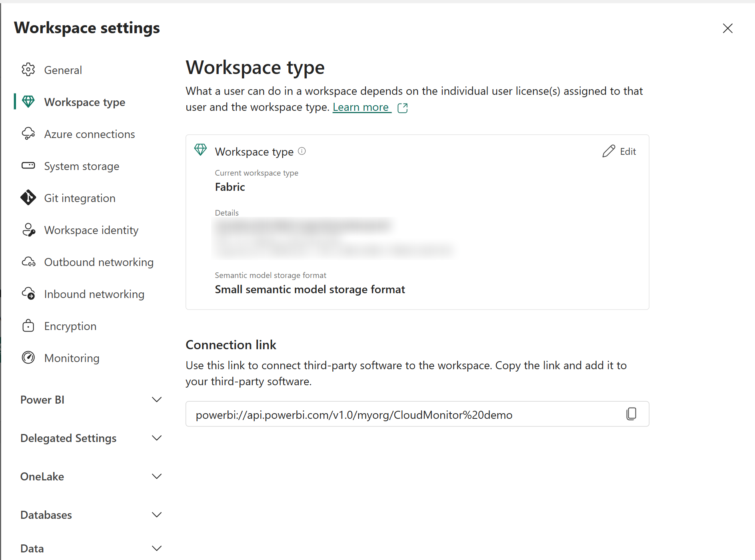This screenshot has width=755, height=560.
Task: Click the diamond icon in Workspace type card
Action: (x=200, y=150)
